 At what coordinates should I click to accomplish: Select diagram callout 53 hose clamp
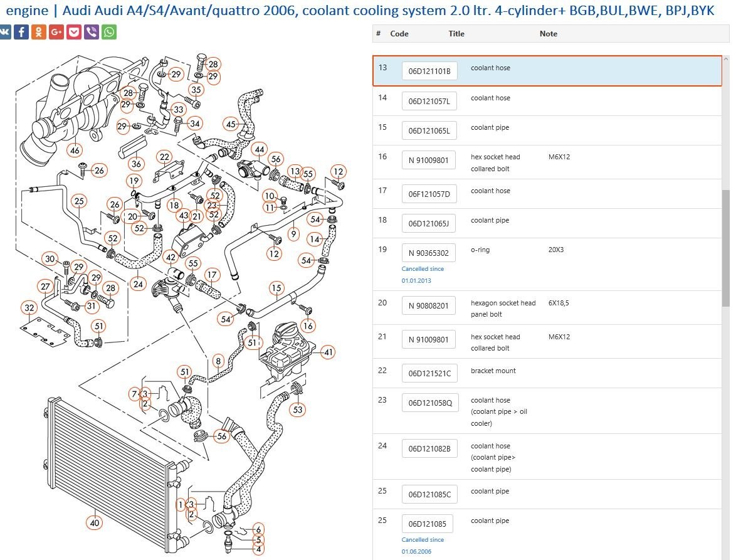coord(298,409)
